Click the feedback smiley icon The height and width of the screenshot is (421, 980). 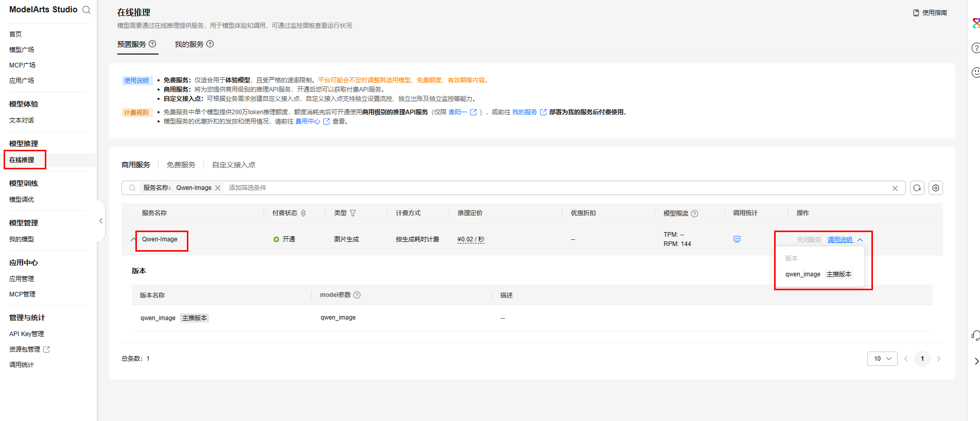coord(976,72)
